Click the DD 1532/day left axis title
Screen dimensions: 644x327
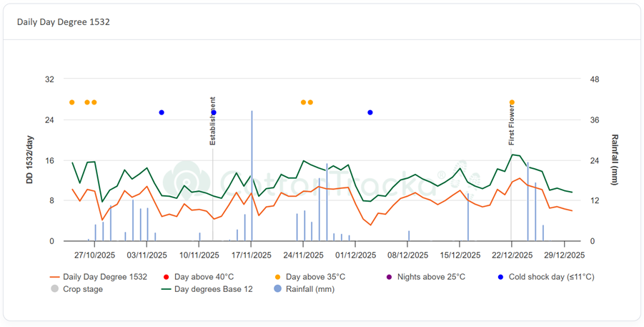(29, 160)
